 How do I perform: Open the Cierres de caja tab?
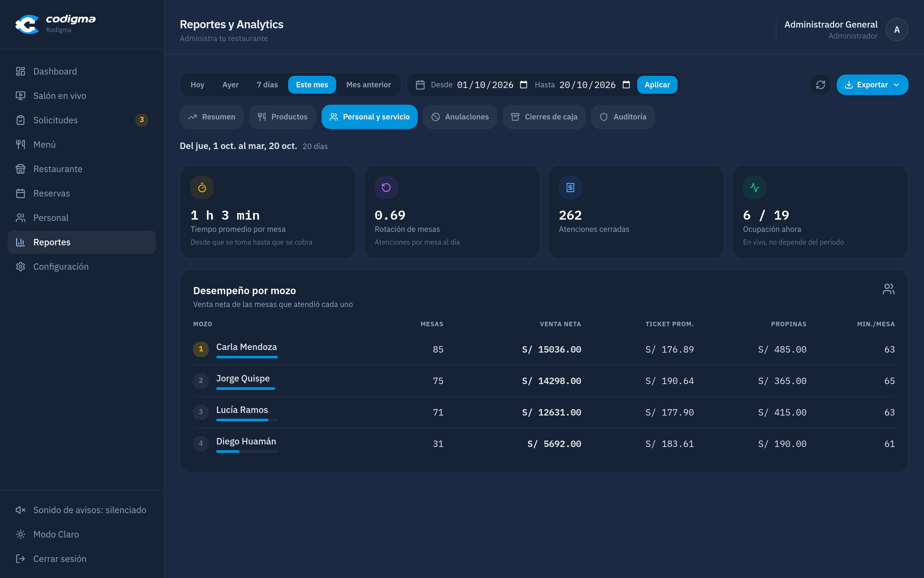click(544, 117)
